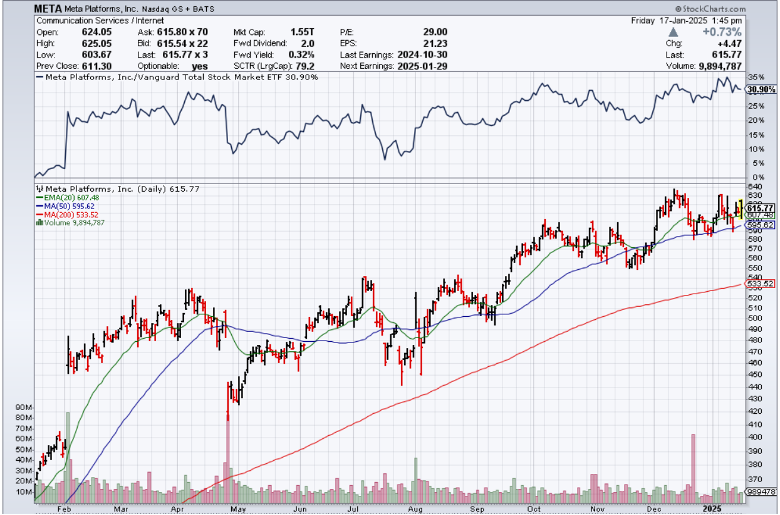Click the blue MA(50) legend line marker

(37, 206)
